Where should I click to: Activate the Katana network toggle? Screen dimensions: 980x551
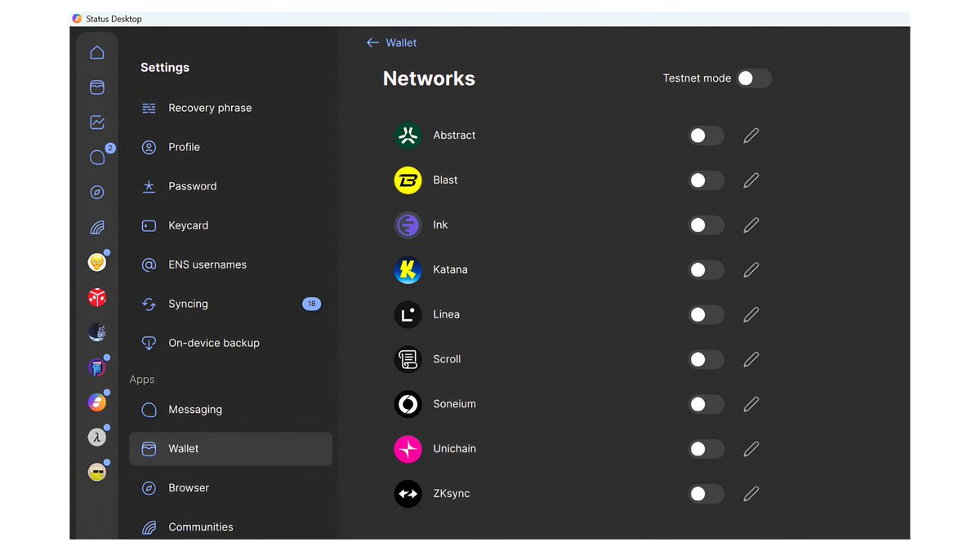[706, 269]
